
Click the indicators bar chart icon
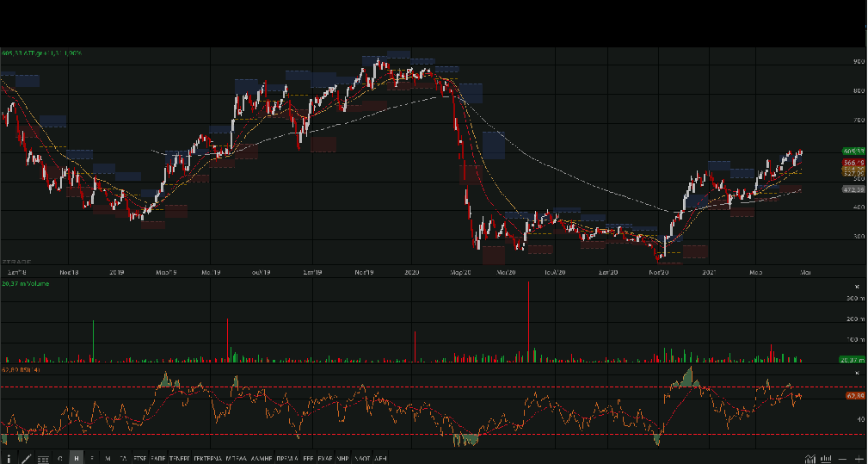click(827, 459)
